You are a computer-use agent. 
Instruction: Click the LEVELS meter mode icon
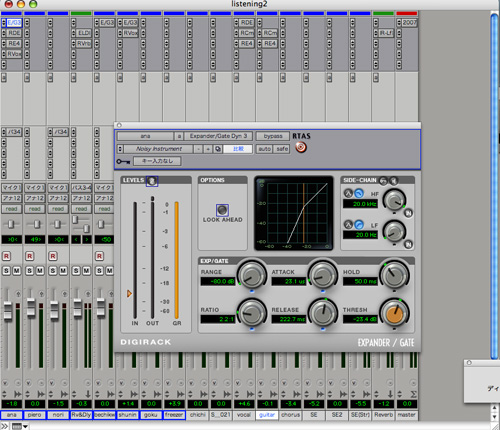click(x=152, y=181)
